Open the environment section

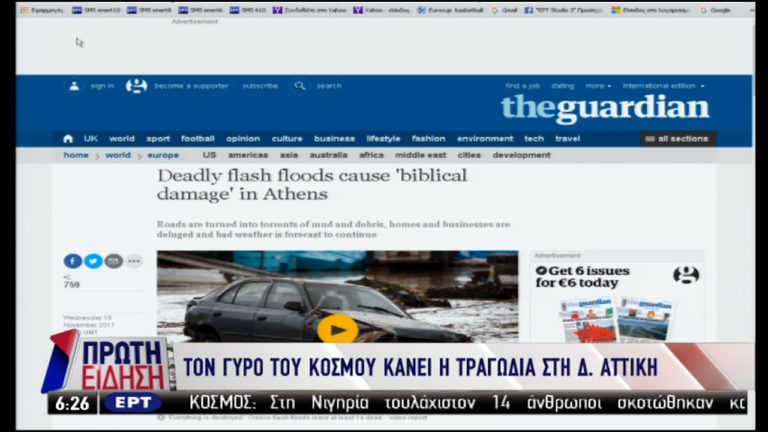pos(485,139)
